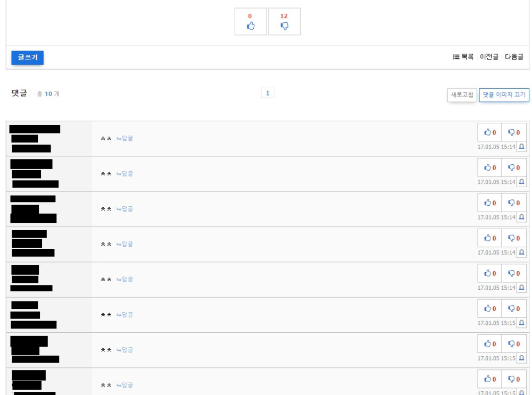Like the eighth comment at the bottom
This screenshot has width=532, height=395.
point(489,379)
